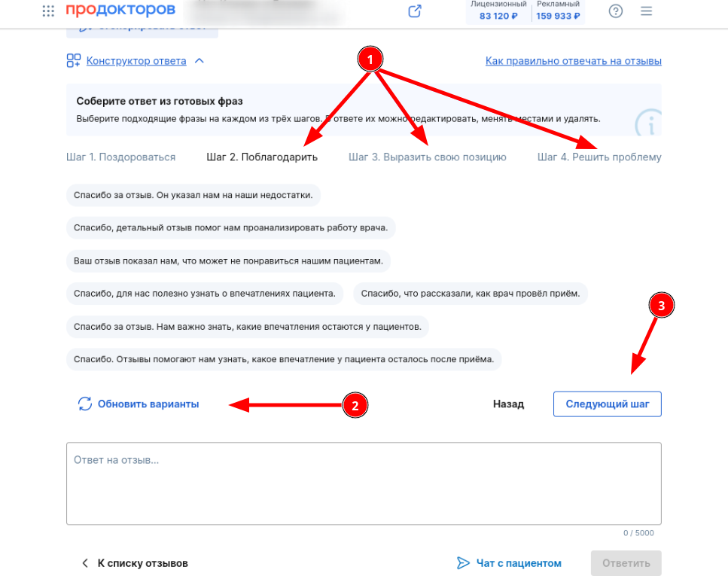
Task: Switch to Шаг 3. Выразить свою позицию
Action: point(427,157)
